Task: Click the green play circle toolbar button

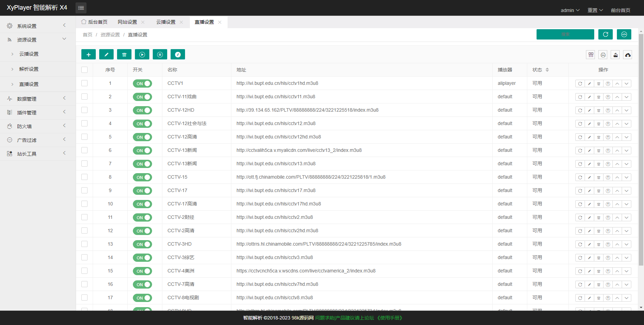Action: [142, 55]
